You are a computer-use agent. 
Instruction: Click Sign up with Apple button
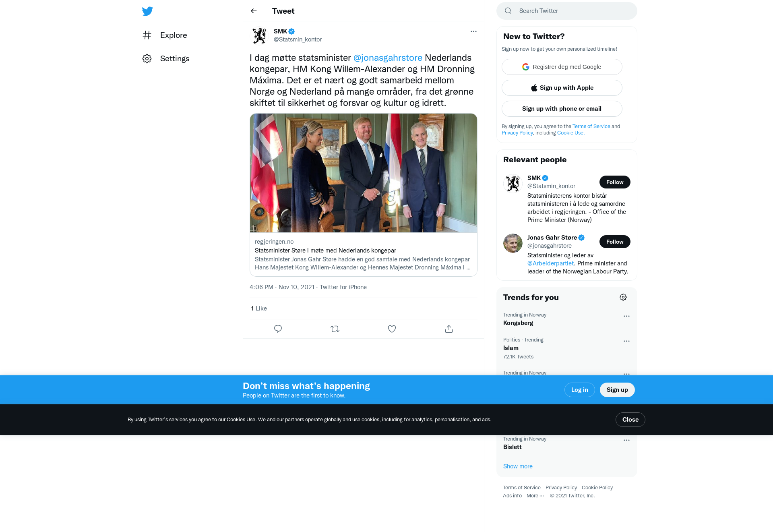[x=562, y=88]
